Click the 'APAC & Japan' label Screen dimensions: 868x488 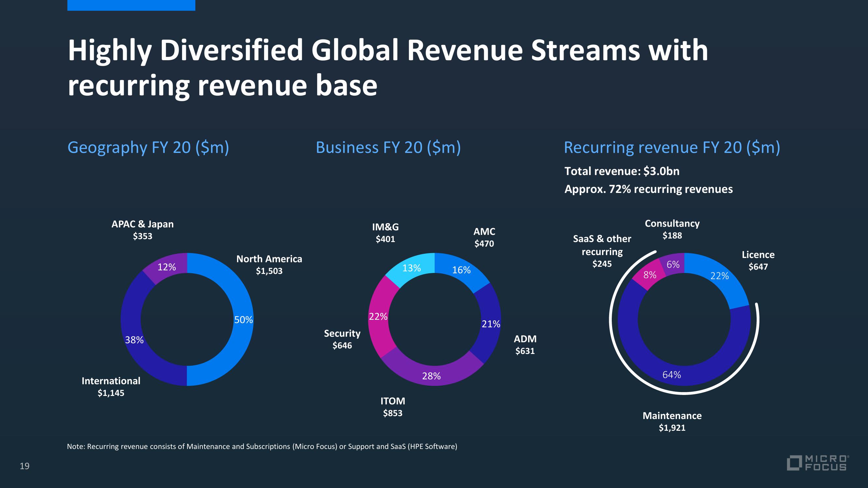point(143,224)
